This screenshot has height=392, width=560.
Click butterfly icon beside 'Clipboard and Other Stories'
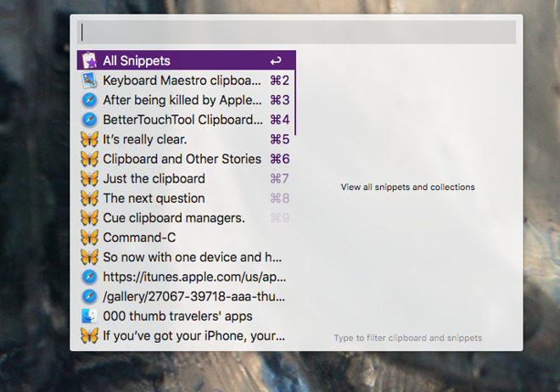pos(89,159)
